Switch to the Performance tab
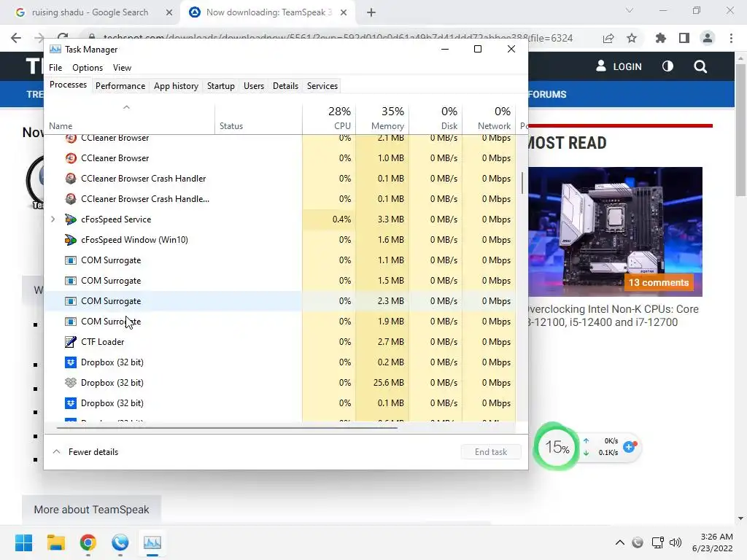 pos(120,86)
